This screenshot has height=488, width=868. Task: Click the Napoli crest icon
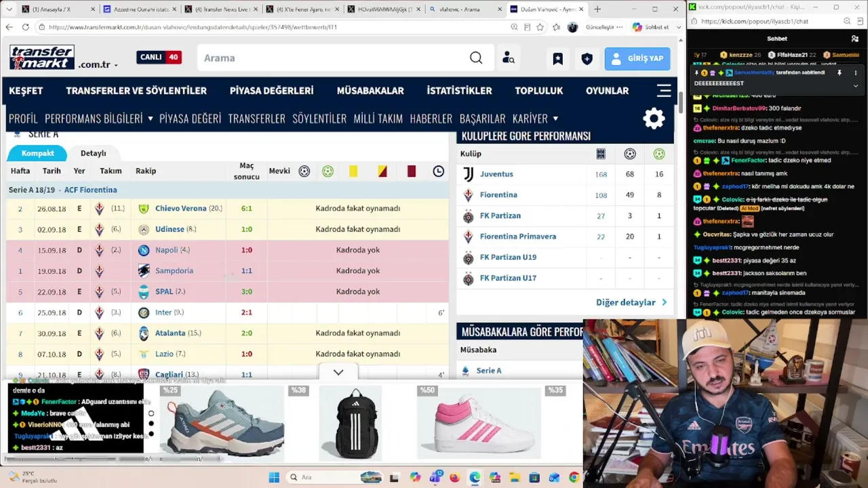pos(144,250)
